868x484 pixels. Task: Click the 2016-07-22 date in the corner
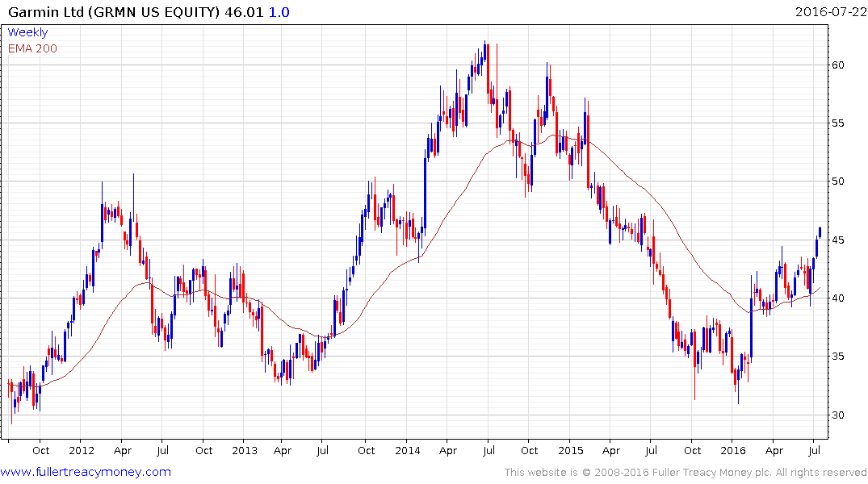tap(829, 12)
